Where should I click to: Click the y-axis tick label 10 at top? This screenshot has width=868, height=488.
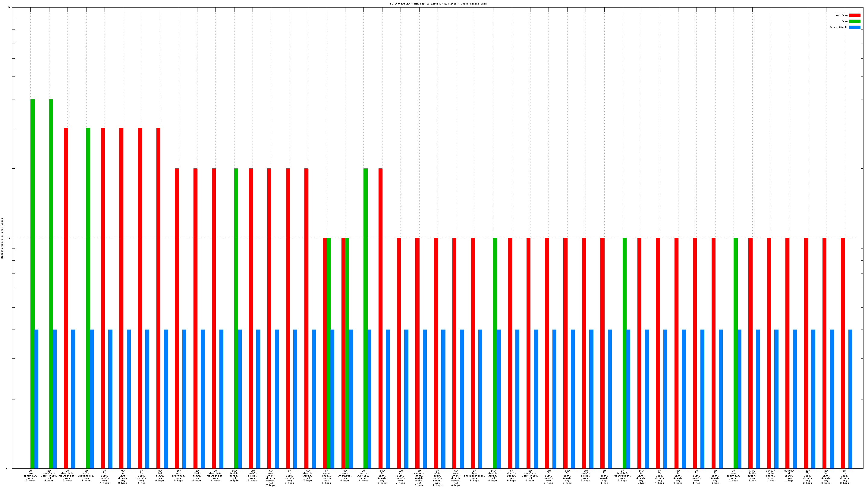pyautogui.click(x=9, y=8)
